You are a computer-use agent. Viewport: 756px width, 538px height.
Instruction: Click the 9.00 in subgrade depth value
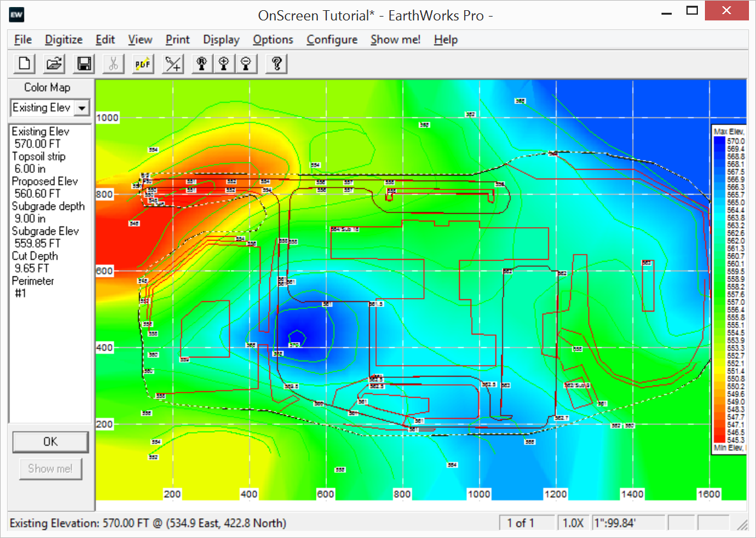[x=30, y=219]
